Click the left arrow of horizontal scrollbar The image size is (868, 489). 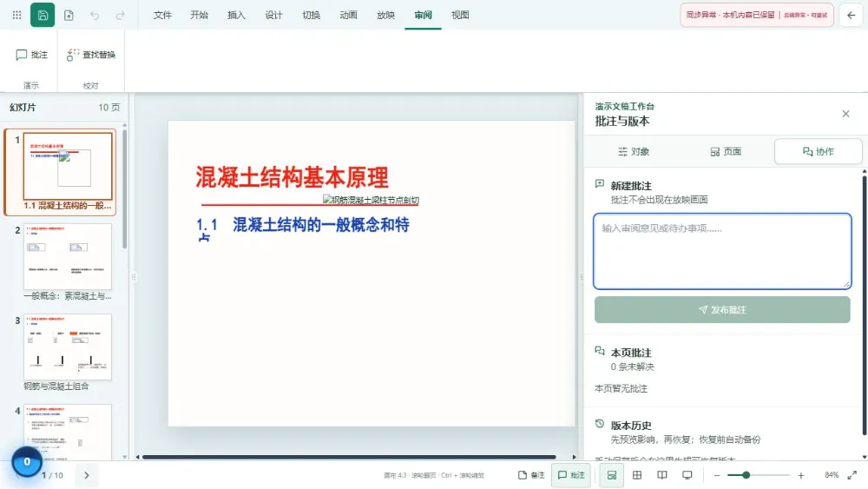click(138, 457)
